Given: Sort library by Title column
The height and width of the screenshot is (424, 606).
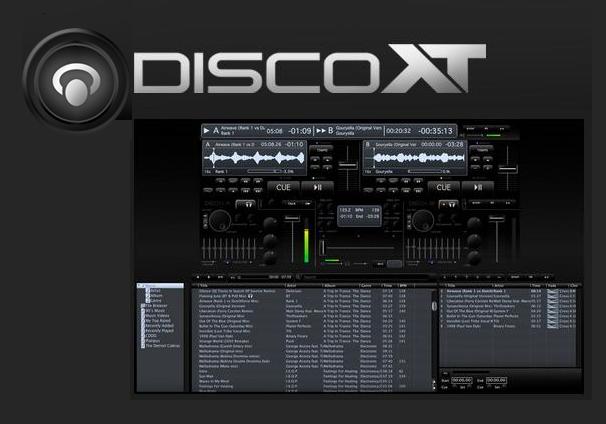Looking at the screenshot, I should click(x=240, y=286).
